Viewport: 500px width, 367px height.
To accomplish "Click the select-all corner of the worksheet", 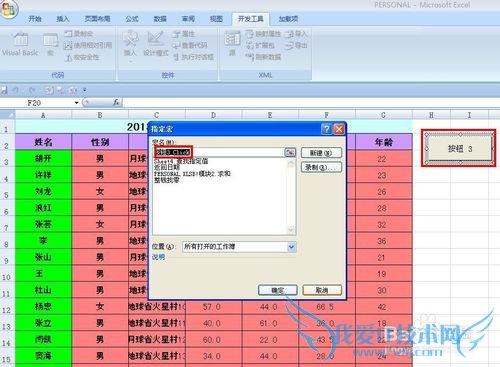I will click(x=7, y=115).
